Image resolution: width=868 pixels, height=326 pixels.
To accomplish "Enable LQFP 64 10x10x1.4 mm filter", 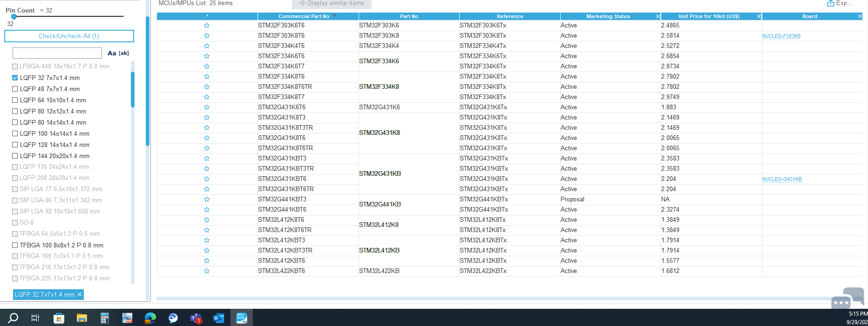I will (x=15, y=100).
